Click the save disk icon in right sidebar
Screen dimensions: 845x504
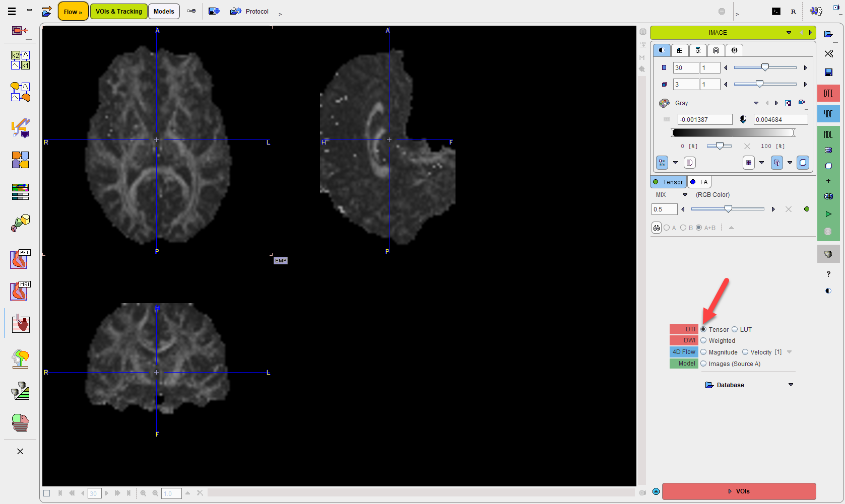tap(828, 73)
